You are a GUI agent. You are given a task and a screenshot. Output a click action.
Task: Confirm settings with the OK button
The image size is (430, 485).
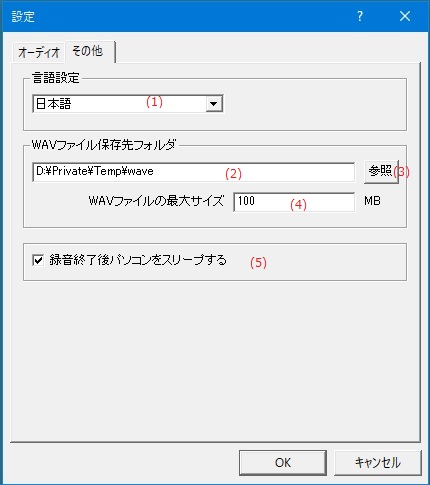coord(283,463)
